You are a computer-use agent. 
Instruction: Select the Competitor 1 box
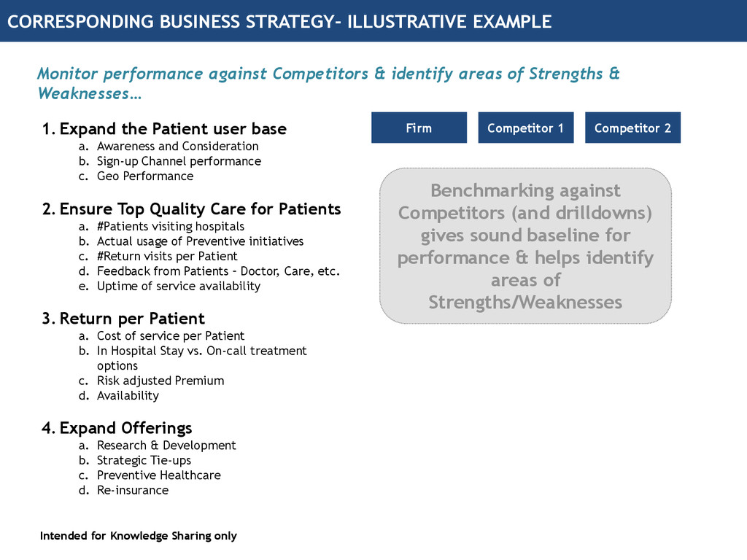(x=525, y=128)
